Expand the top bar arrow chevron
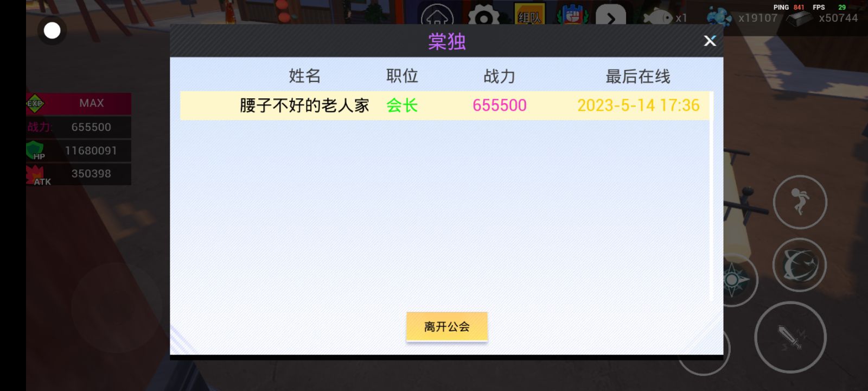 611,15
